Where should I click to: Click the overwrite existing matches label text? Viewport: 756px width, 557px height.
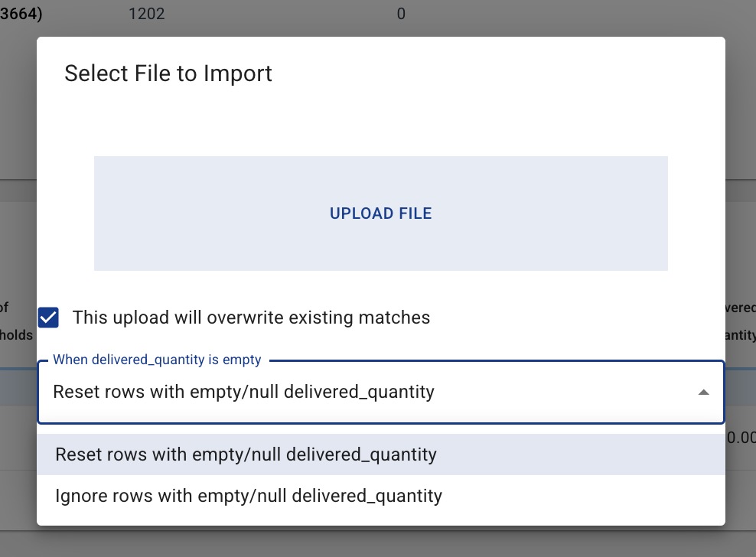pos(251,318)
